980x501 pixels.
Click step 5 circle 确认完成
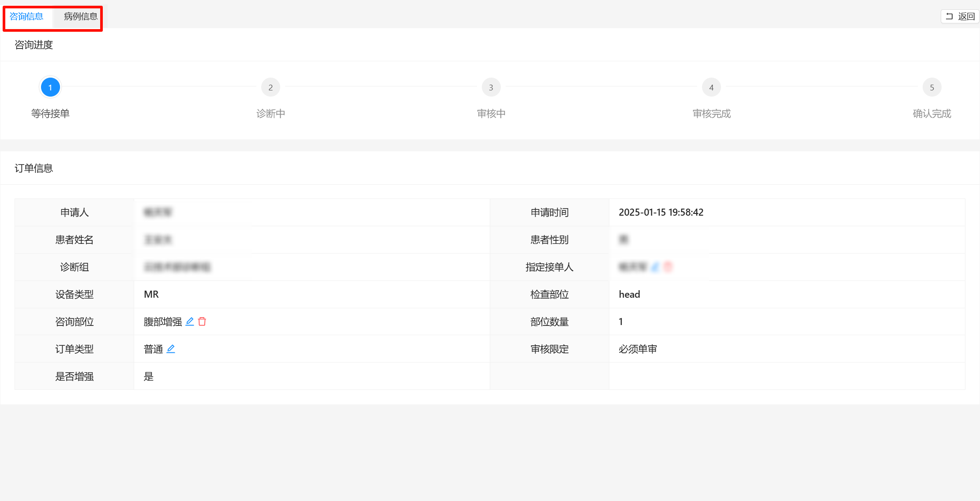click(x=931, y=87)
